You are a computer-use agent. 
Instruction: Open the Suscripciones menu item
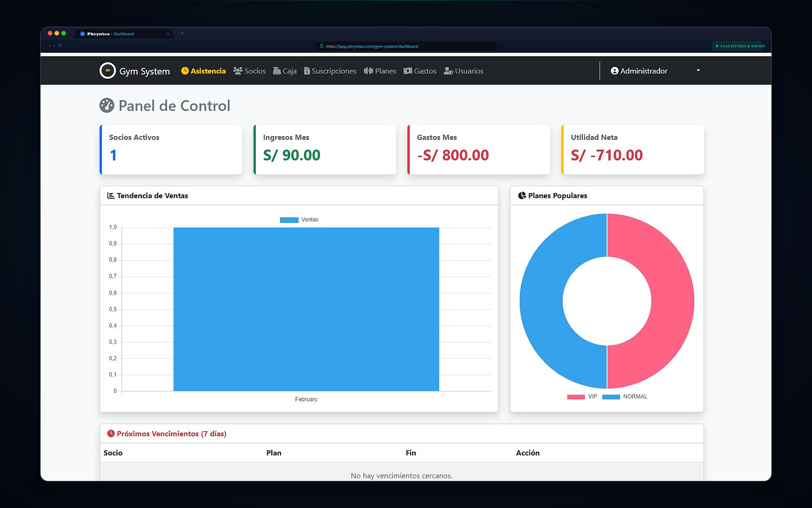click(330, 71)
